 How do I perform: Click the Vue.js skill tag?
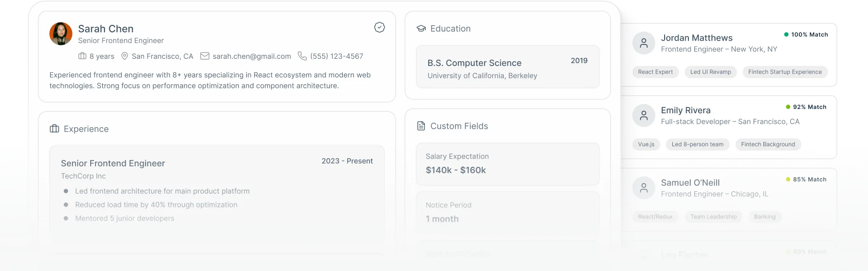click(x=646, y=144)
